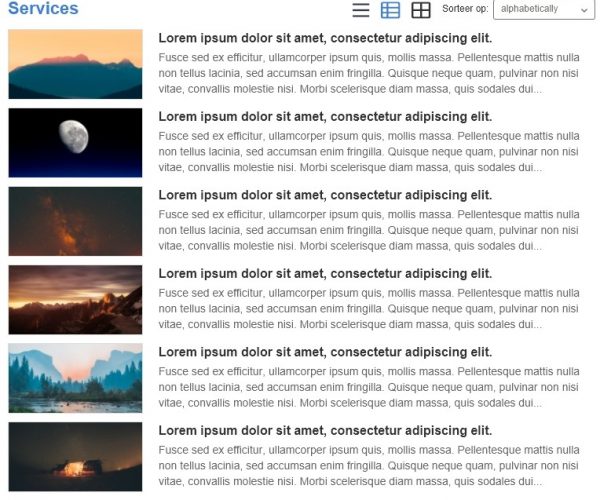Click the title beside the tent image
This screenshot has height=500, width=600.
(325, 431)
